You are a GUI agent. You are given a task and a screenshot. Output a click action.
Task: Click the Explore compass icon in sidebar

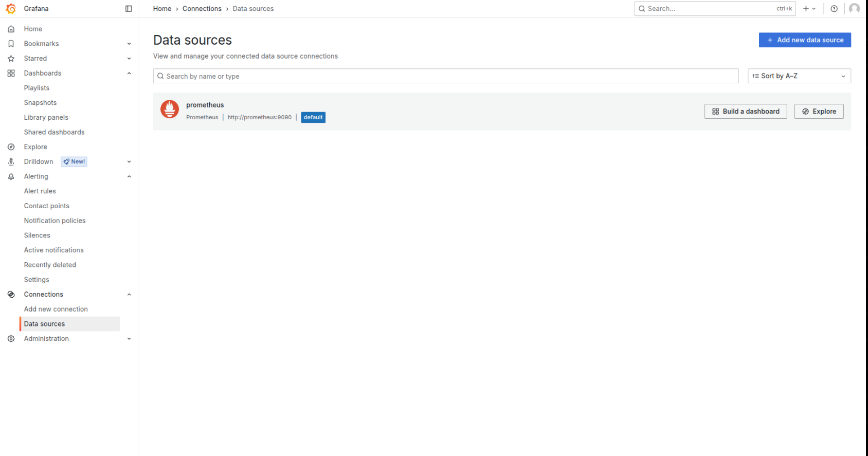11,147
